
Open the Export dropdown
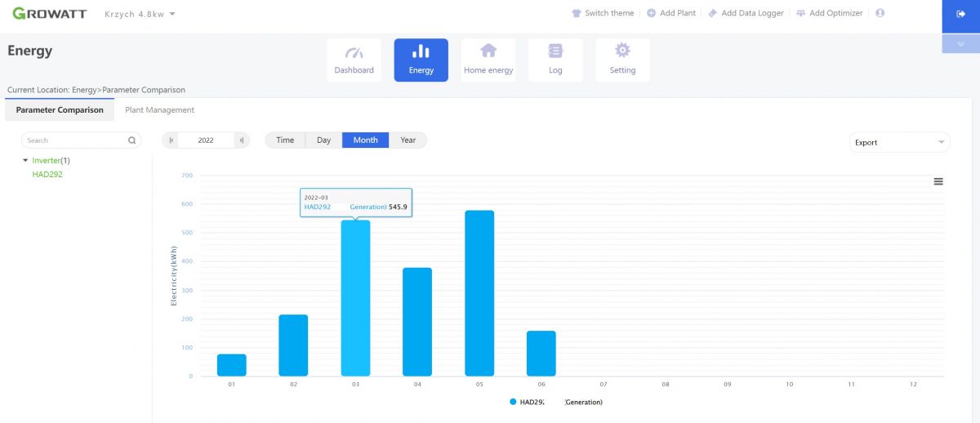[x=899, y=142]
